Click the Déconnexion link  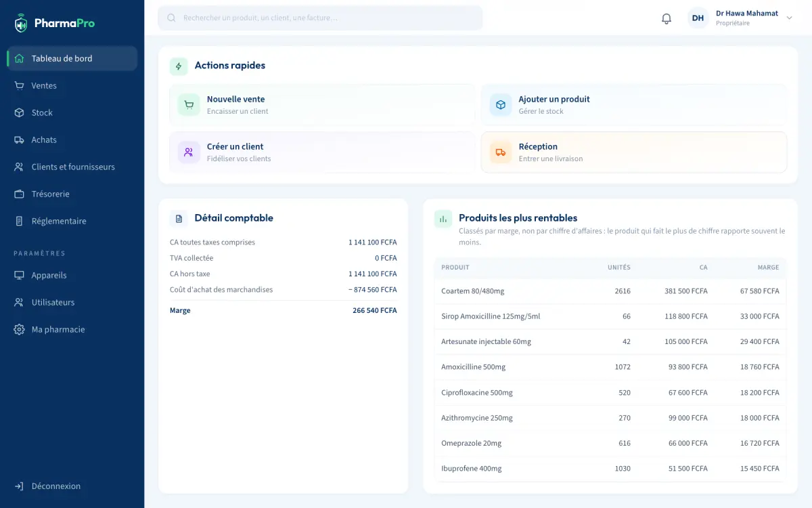72,486
